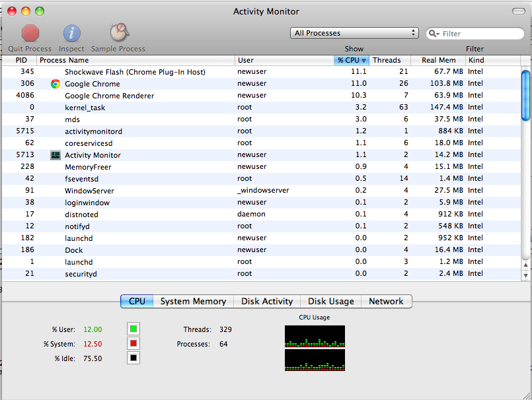Click the black % Idle color swatch
The height and width of the screenshot is (400, 532).
(x=133, y=358)
